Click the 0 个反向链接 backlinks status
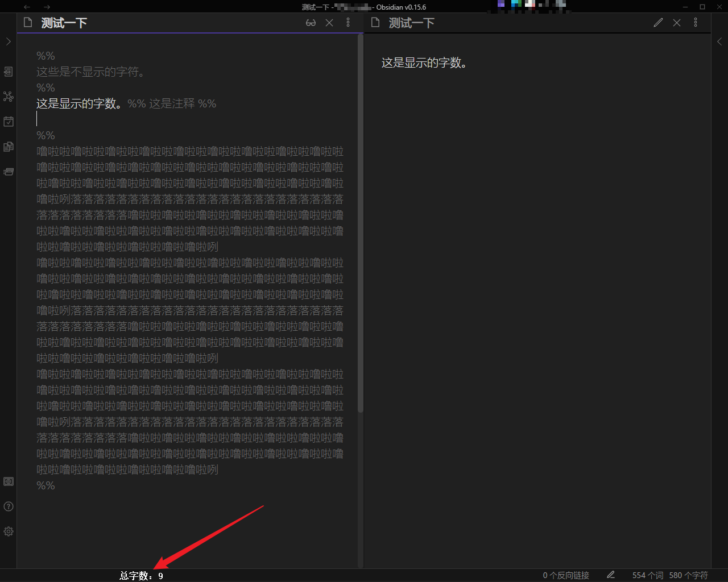 [566, 575]
